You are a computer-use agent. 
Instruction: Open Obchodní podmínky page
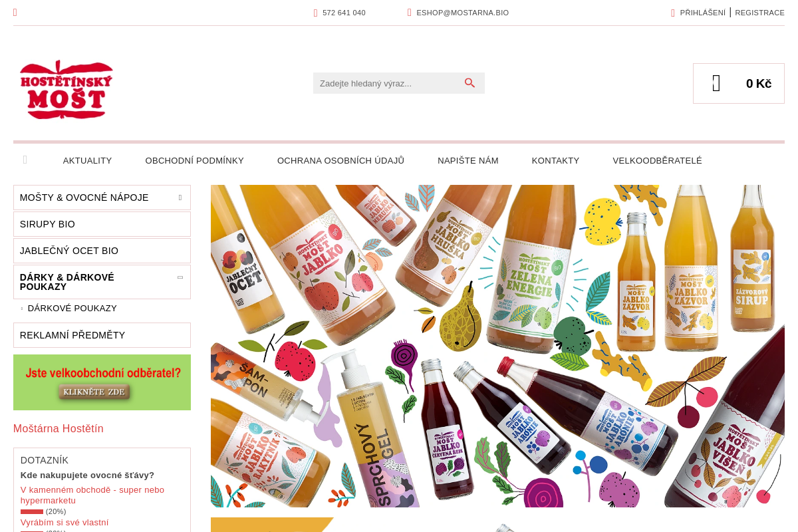pyautogui.click(x=195, y=160)
